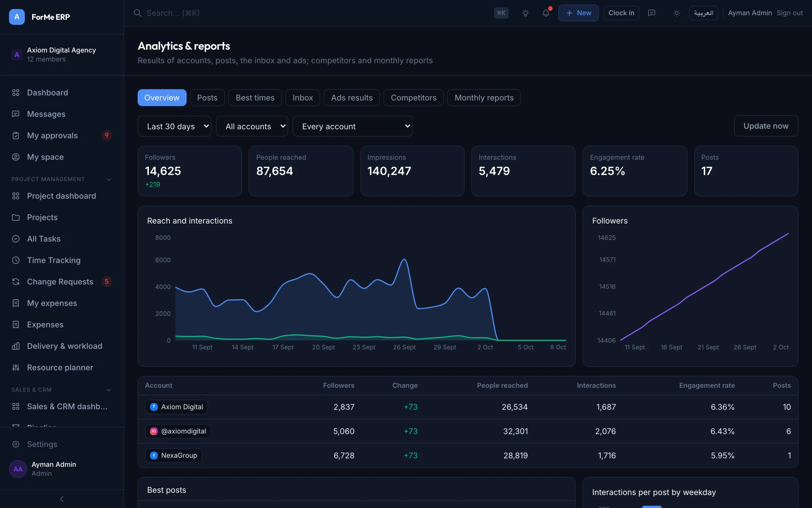This screenshot has width=812, height=508.
Task: Switch to the Posts tab
Action: point(207,98)
